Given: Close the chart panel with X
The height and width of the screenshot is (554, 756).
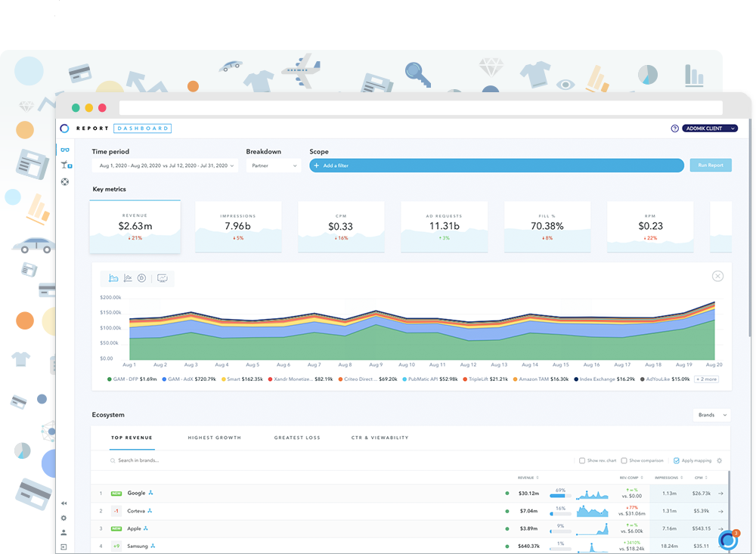Looking at the screenshot, I should tap(717, 277).
